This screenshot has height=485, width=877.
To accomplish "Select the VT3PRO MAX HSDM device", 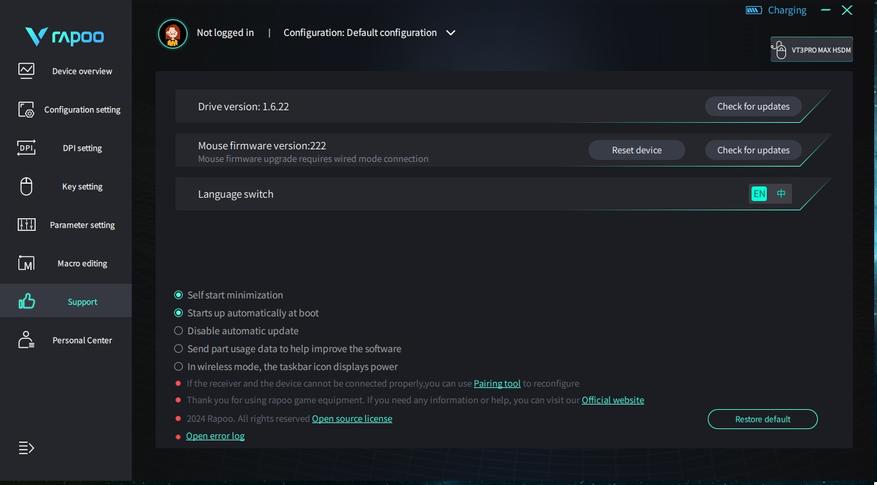I will tap(811, 49).
